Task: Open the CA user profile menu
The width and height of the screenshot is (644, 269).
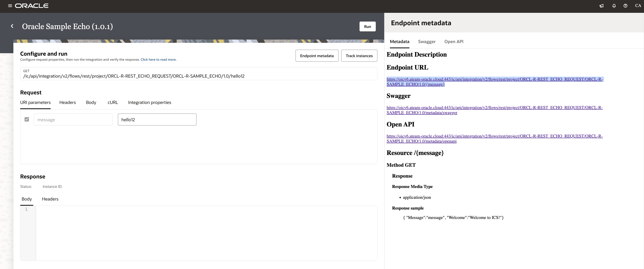Action: coord(638,6)
